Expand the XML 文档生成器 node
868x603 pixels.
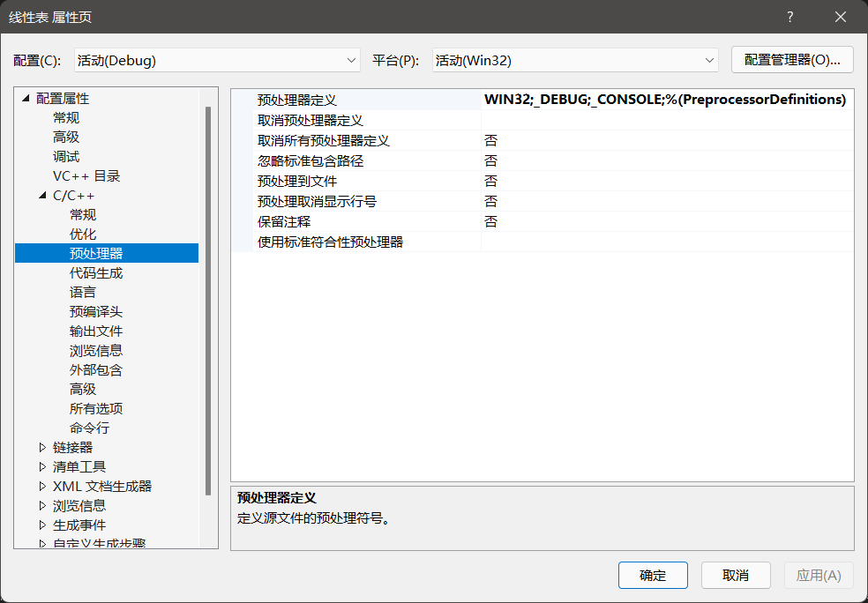[x=41, y=486]
